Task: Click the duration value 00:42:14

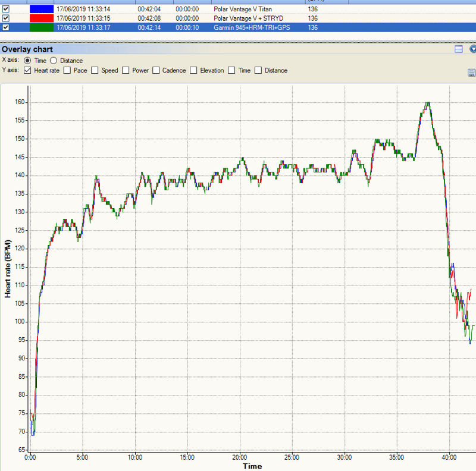Action: [x=149, y=27]
